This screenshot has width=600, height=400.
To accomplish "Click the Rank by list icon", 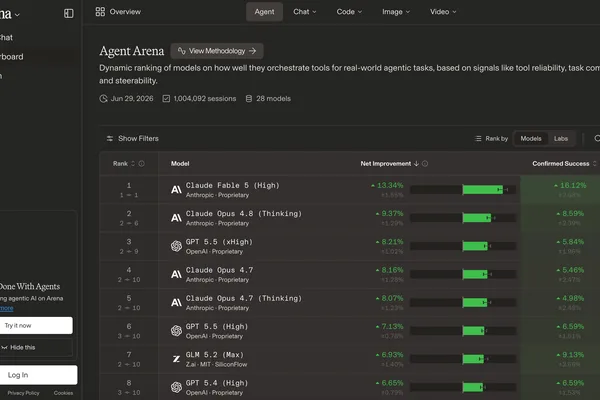I will tap(478, 139).
